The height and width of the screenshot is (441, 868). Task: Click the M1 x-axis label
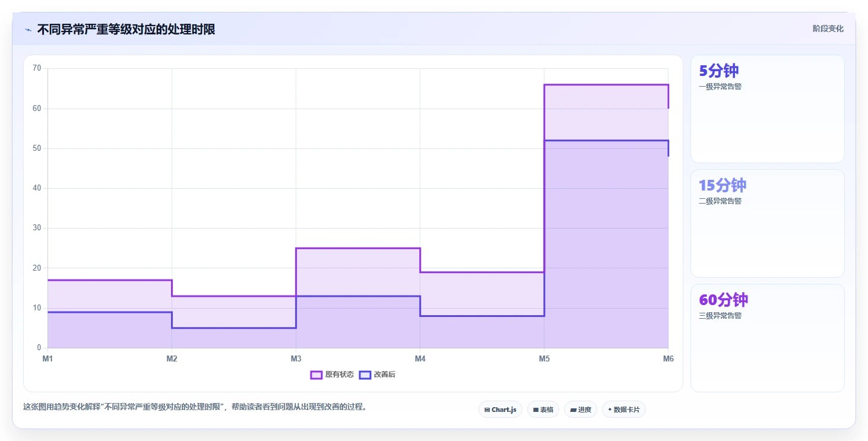[x=47, y=358]
